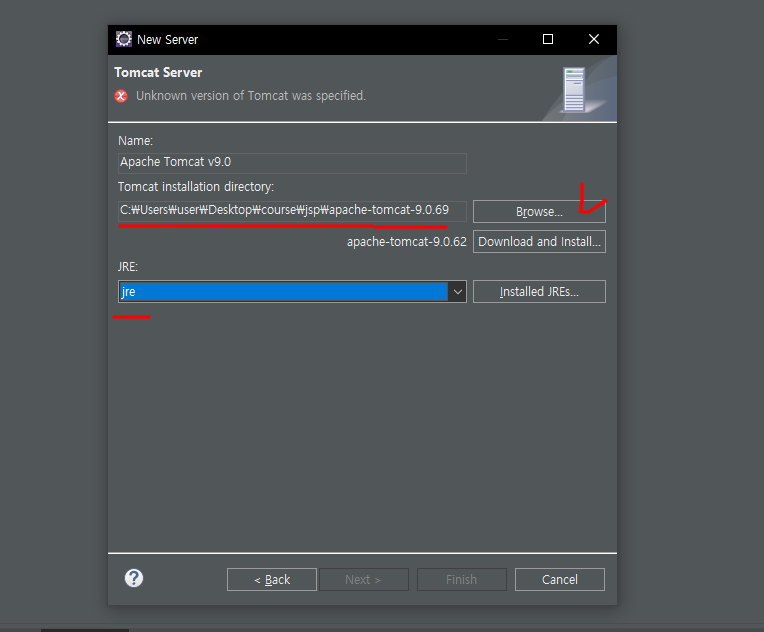Click the New Server title text
This screenshot has width=764, height=632.
coord(167,39)
